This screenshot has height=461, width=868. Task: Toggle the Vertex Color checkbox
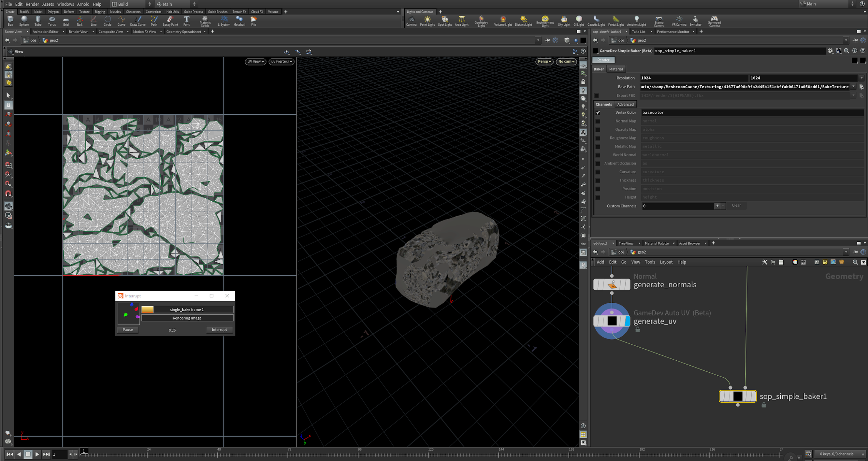[598, 113]
